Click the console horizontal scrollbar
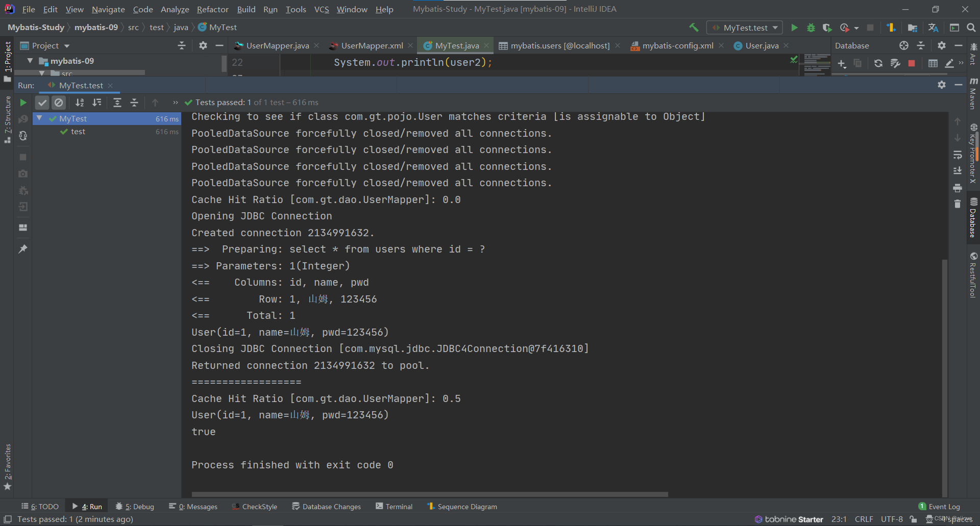The width and height of the screenshot is (980, 526). tap(430, 494)
